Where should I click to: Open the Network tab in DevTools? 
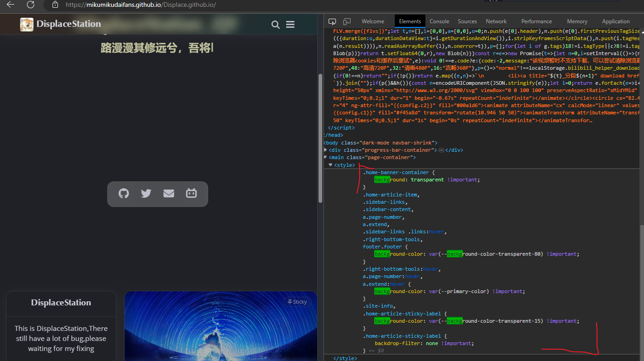click(496, 21)
